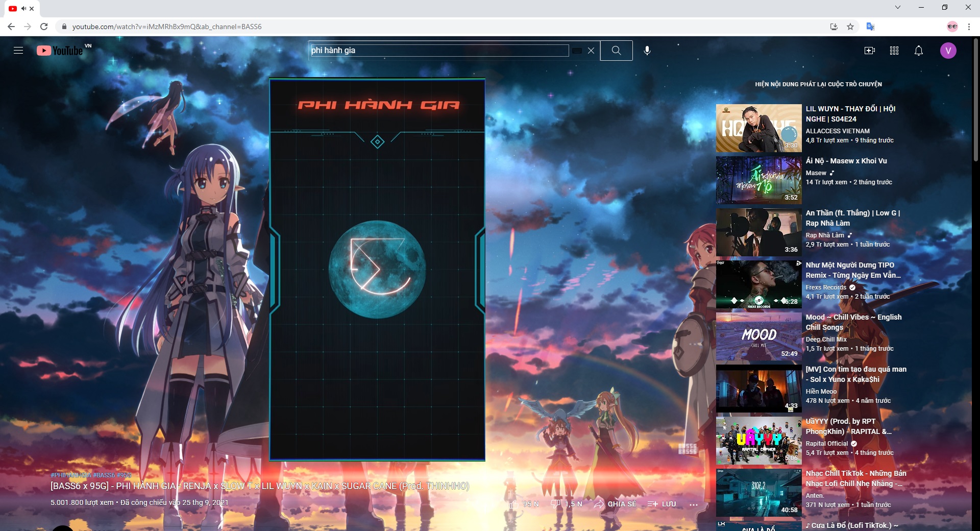Screen dimensions: 980x531
Task: Click the '1,5 N' dislike count
Action: click(574, 504)
